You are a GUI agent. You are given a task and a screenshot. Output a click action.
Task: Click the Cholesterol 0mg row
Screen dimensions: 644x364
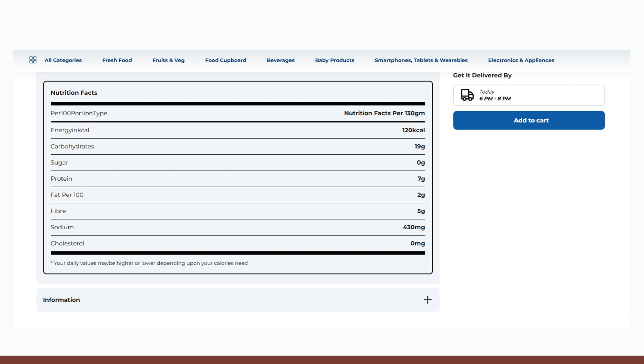click(x=238, y=243)
